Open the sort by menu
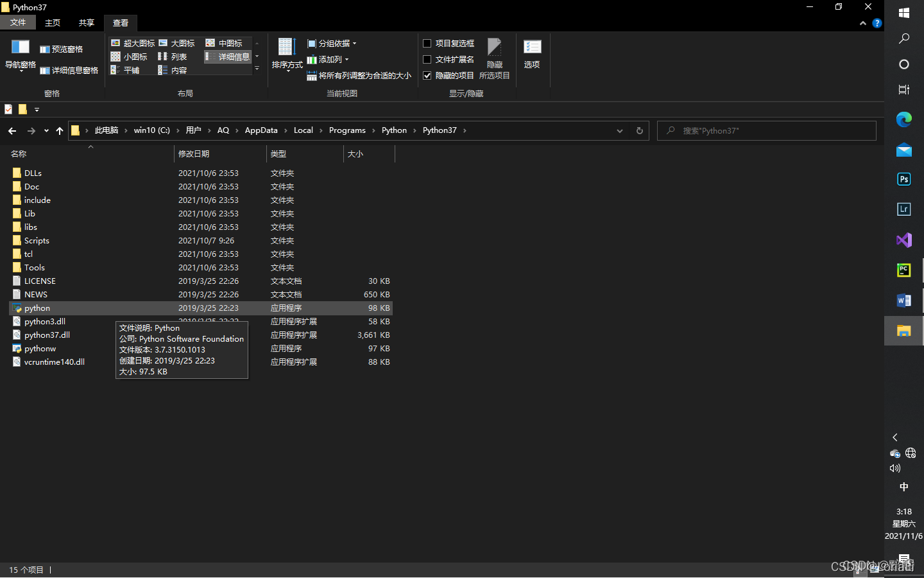This screenshot has height=578, width=924. pos(287,55)
